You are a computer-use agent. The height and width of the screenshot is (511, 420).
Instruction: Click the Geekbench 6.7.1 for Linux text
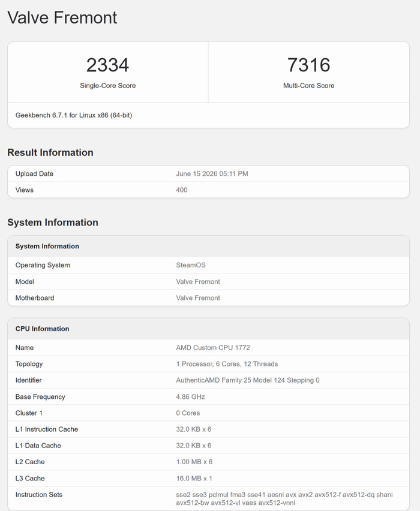point(74,115)
